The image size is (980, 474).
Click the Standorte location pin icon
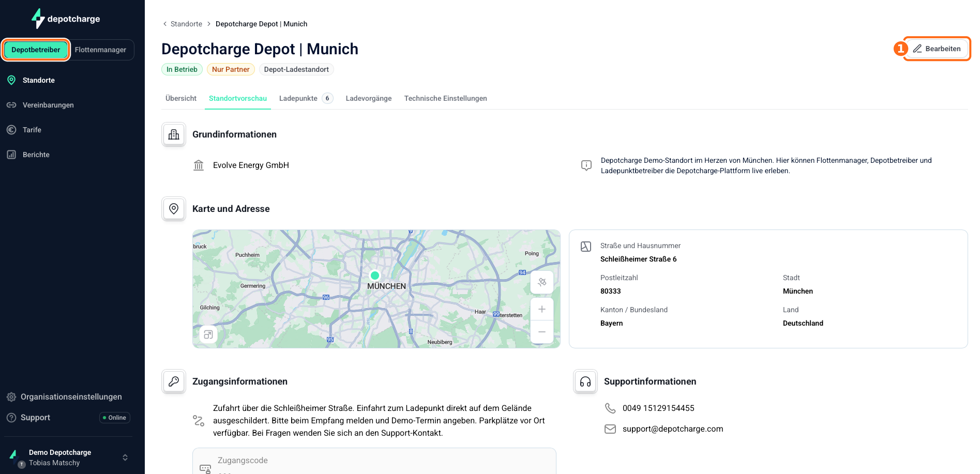click(x=11, y=80)
